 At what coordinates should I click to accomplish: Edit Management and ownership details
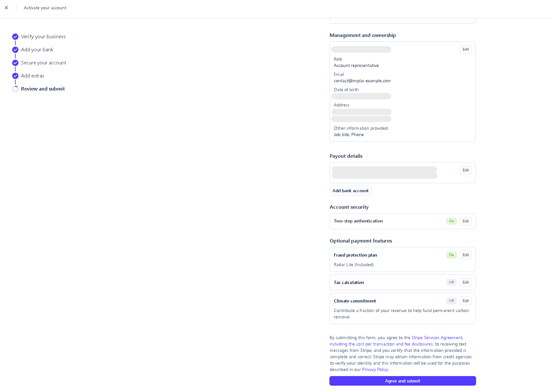(x=466, y=49)
